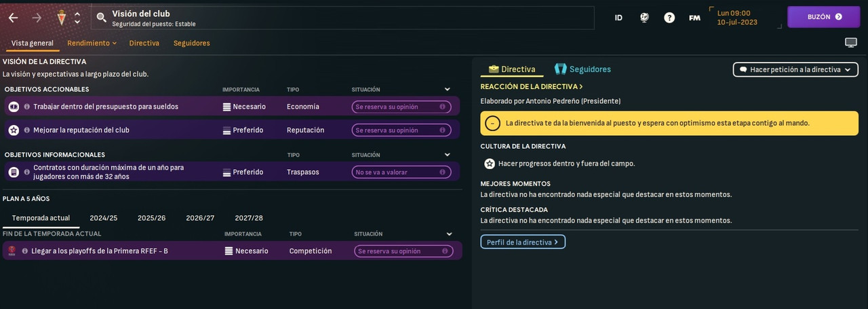Click the monitor display icon
This screenshot has height=309, width=868.
851,43
